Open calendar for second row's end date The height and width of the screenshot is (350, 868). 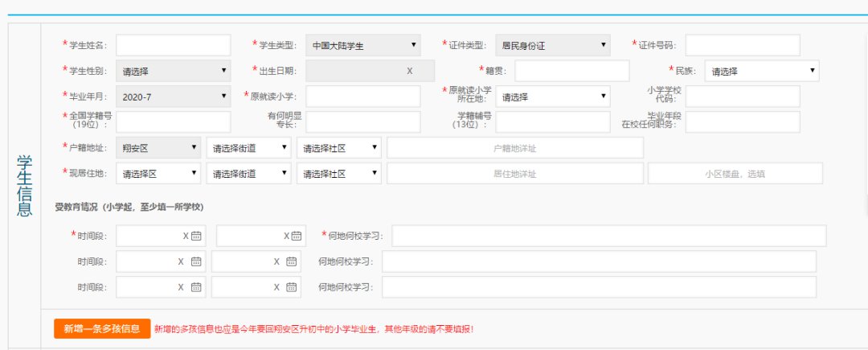click(292, 261)
